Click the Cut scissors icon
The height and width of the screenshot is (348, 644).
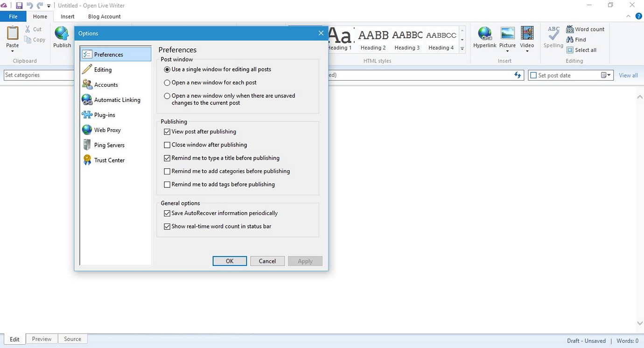pyautogui.click(x=28, y=29)
